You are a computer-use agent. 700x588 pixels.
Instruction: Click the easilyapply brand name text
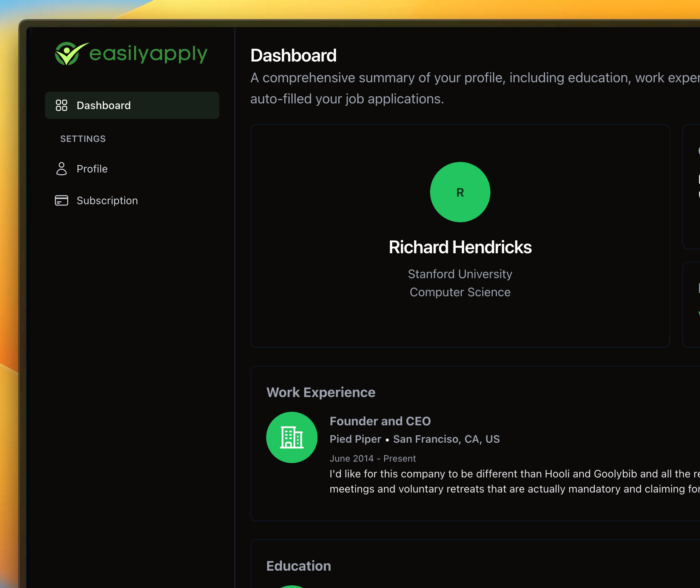148,54
